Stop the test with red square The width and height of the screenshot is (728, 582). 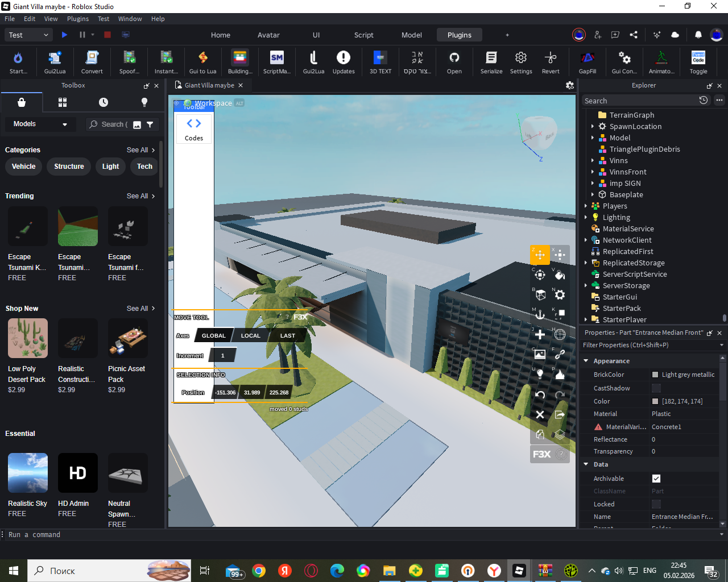coord(107,35)
